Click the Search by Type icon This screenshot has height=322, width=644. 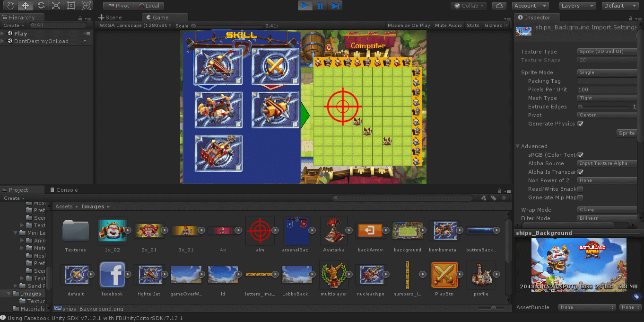(484, 198)
